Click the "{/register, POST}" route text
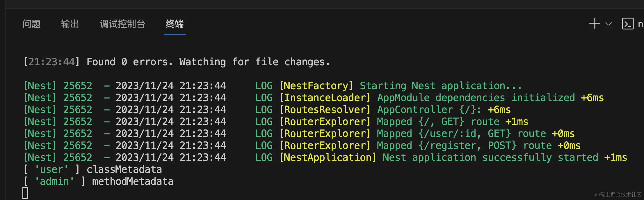This screenshot has height=200, width=644. (x=467, y=145)
